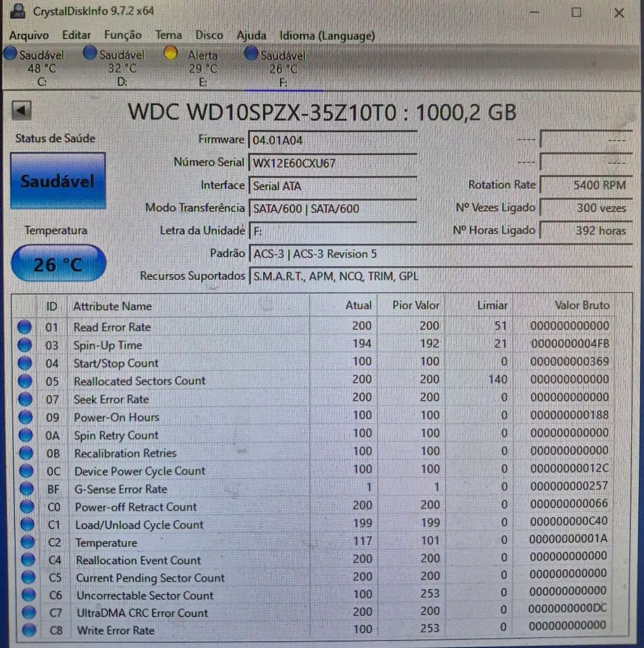Maximize the CrystalDiskInfo window

click(x=576, y=12)
